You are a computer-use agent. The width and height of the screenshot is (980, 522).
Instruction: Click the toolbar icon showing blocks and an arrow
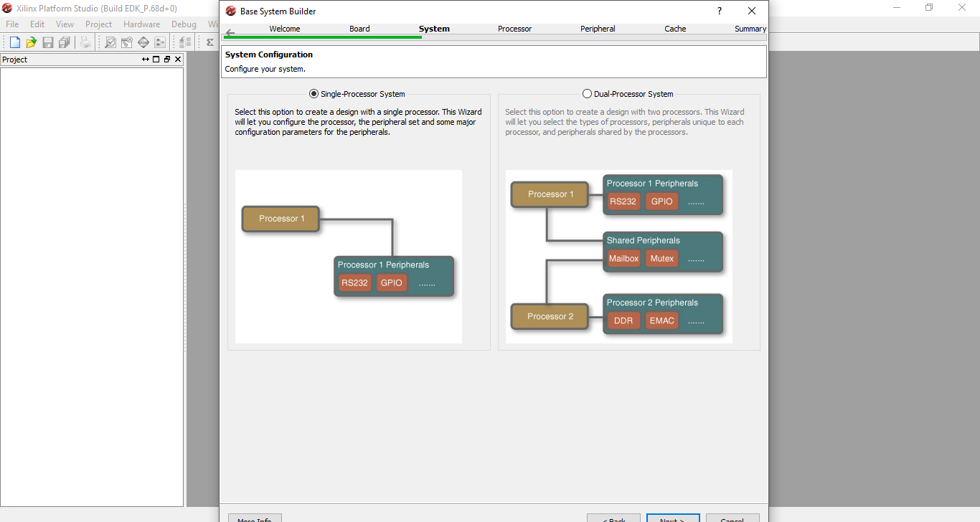160,42
